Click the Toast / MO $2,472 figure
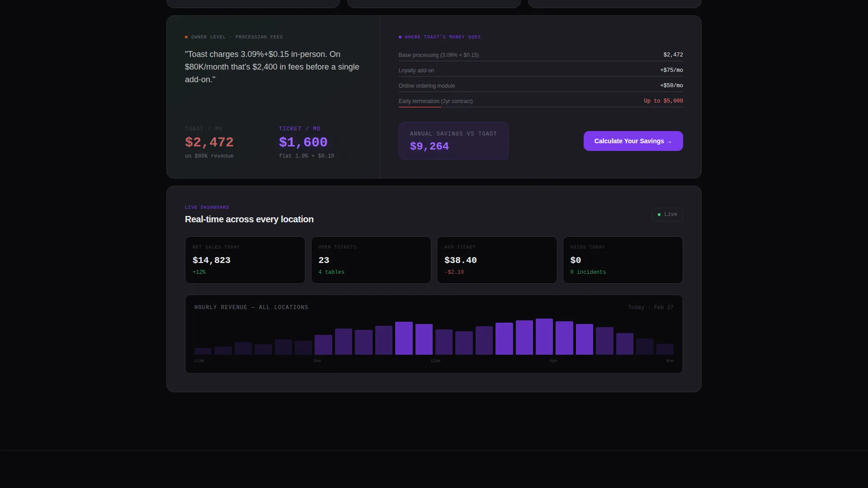 coord(209,142)
